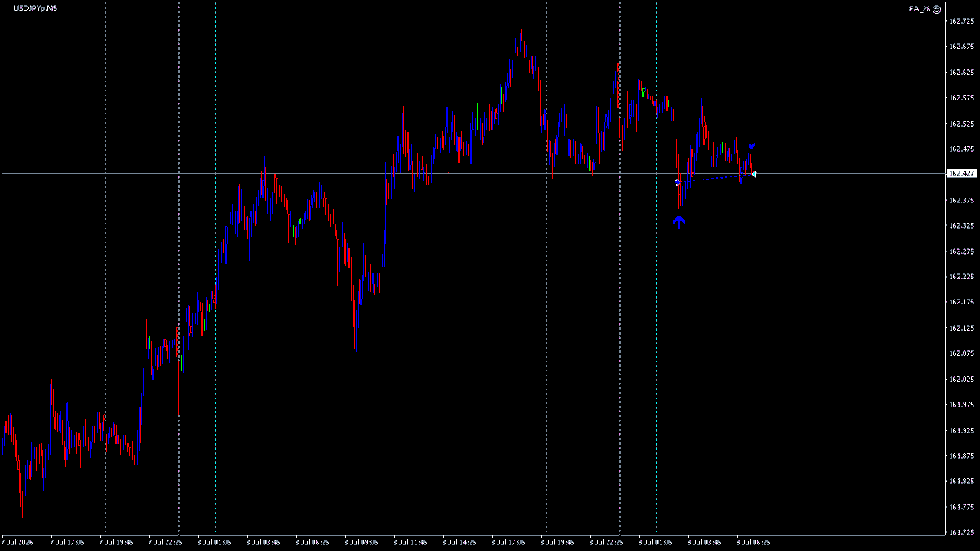Click the 7 Jul 2026 date label

click(18, 541)
